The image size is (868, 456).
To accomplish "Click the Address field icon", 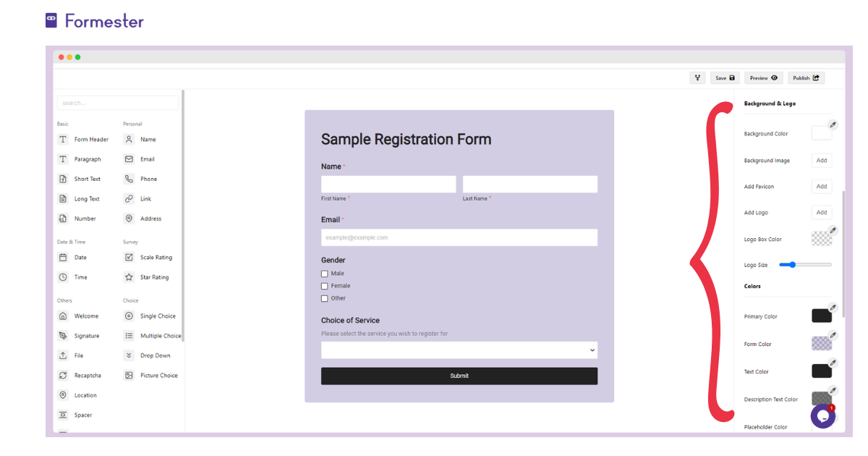I will pyautogui.click(x=129, y=219).
